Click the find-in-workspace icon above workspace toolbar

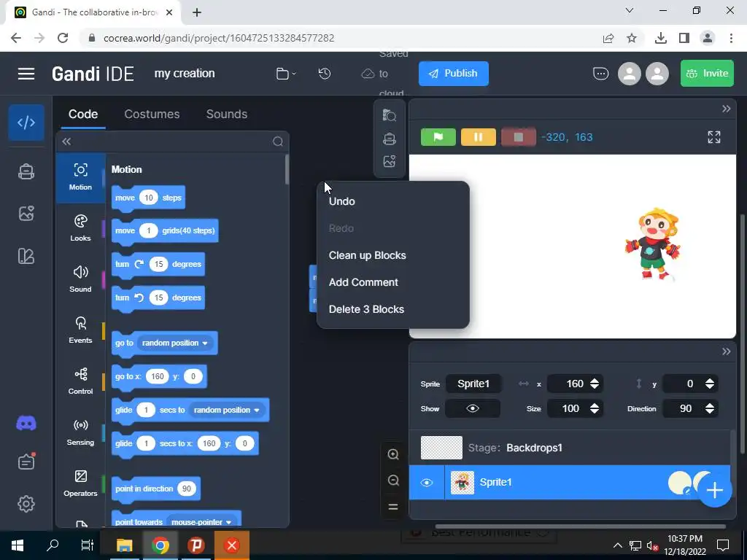pyautogui.click(x=390, y=115)
